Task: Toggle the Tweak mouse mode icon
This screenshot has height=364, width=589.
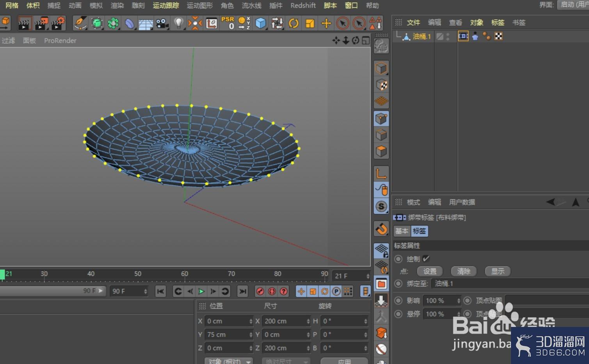Action: point(381,190)
